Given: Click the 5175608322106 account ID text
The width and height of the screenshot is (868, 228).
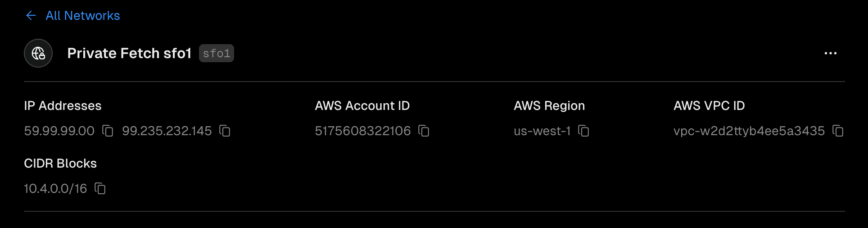Looking at the screenshot, I should (x=362, y=131).
